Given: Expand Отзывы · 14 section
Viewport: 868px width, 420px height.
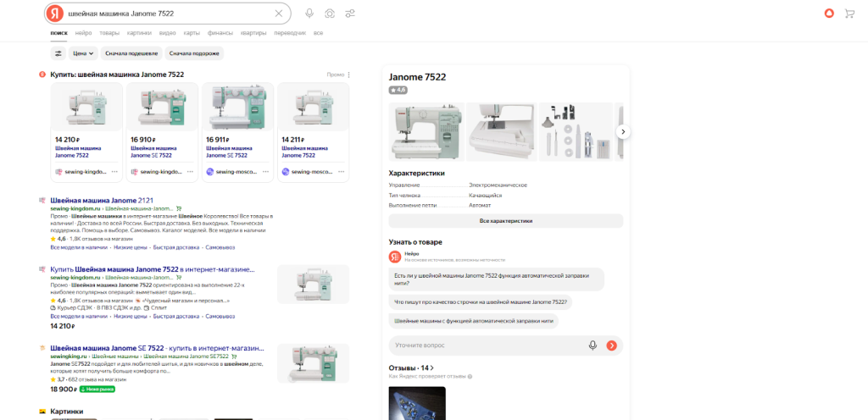Looking at the screenshot, I should 411,367.
